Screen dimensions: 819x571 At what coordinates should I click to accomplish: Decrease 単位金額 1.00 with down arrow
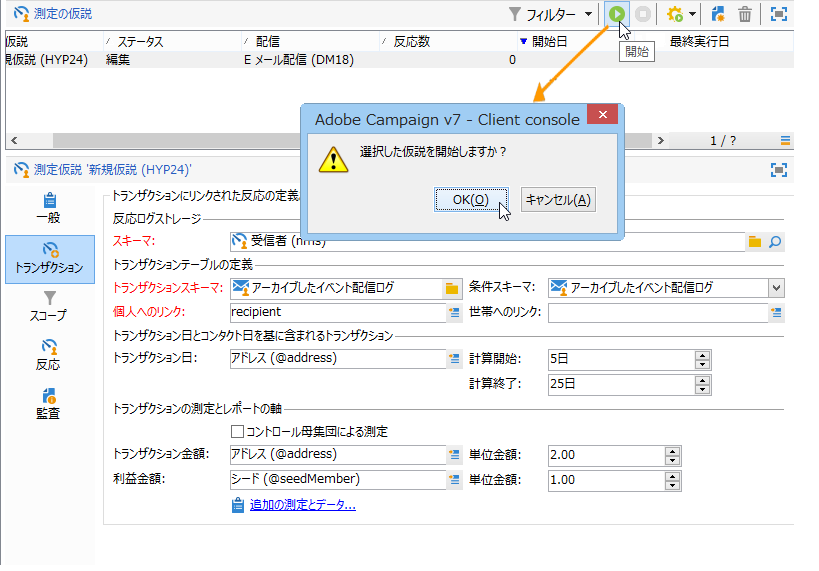coord(673,485)
